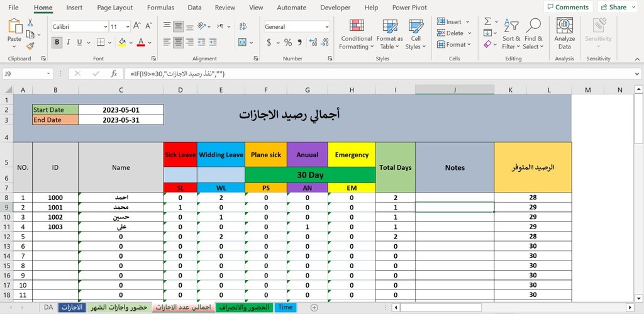Open Sort & Filter menu
The image size is (644, 314).
coord(511,34)
